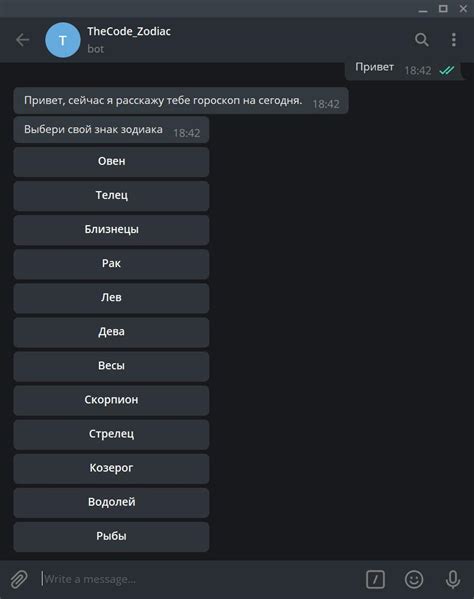Maximize the Telegram window

pos(443,8)
